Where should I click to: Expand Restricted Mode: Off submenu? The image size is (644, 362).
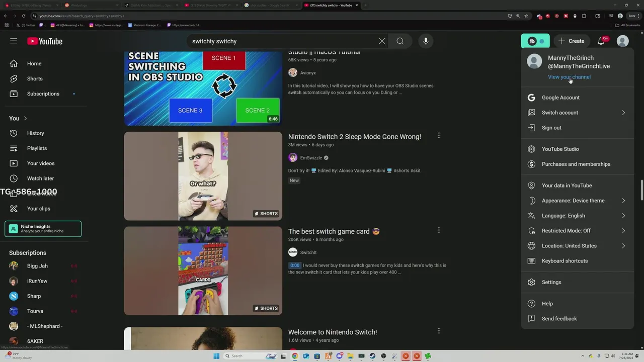click(x=577, y=231)
